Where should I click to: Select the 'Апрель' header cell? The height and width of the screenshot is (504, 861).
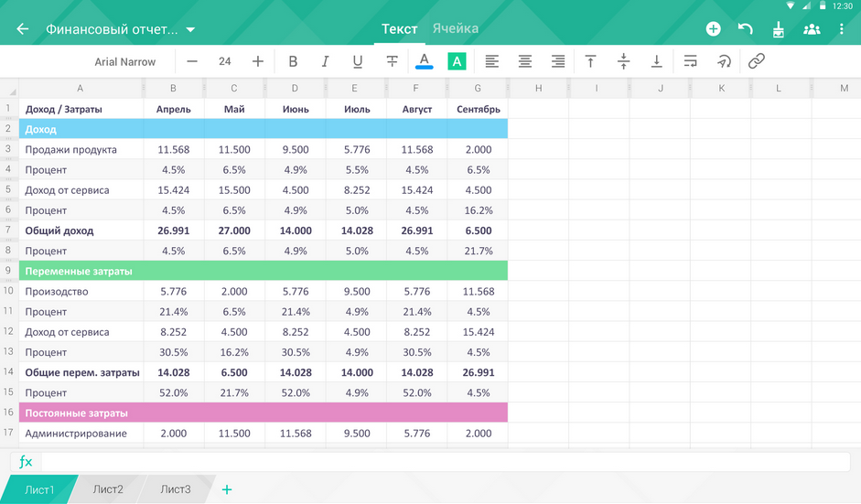click(x=174, y=109)
